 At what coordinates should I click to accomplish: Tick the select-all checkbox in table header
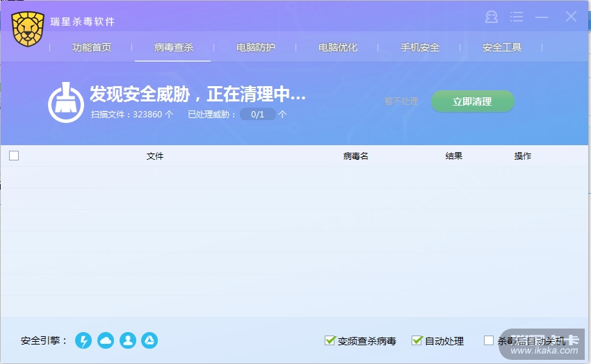pos(14,156)
